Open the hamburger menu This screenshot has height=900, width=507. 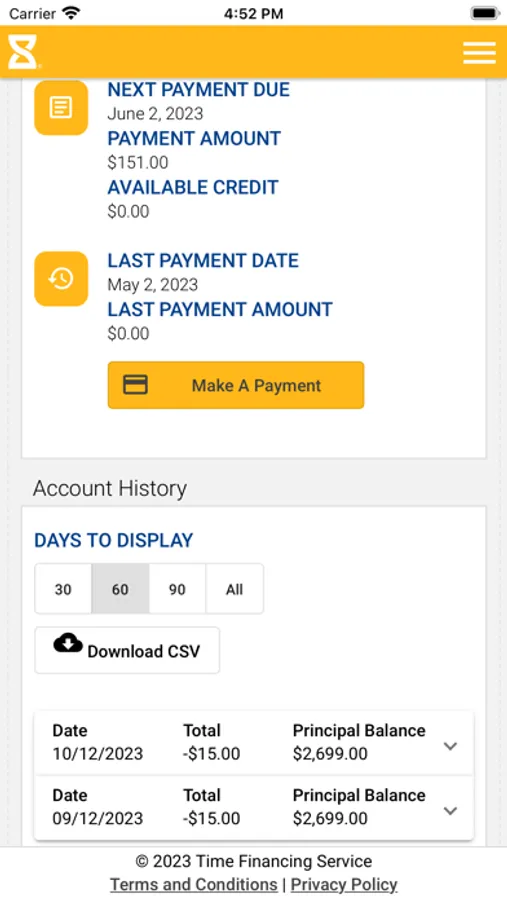coord(479,53)
